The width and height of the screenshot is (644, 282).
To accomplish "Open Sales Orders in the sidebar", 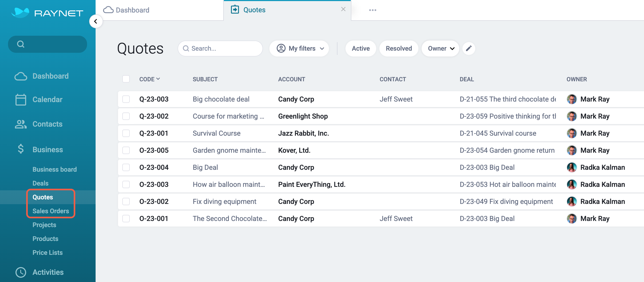I will click(x=51, y=211).
